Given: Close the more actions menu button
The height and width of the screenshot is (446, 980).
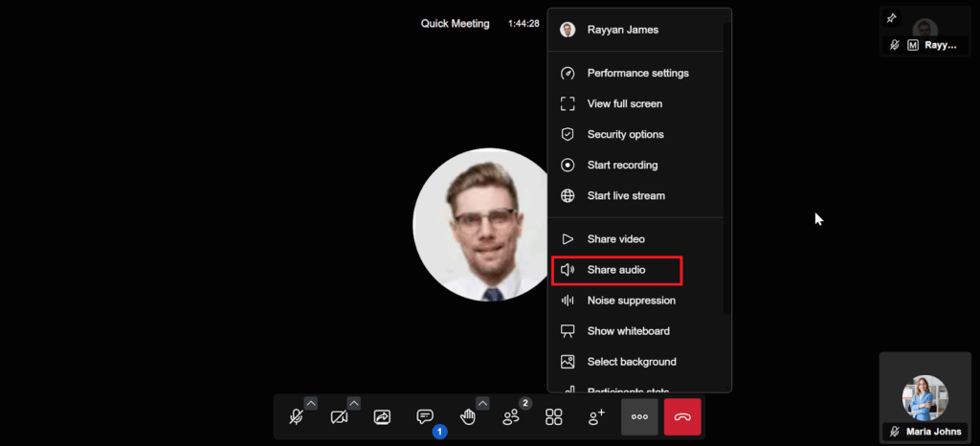Looking at the screenshot, I should tap(639, 417).
